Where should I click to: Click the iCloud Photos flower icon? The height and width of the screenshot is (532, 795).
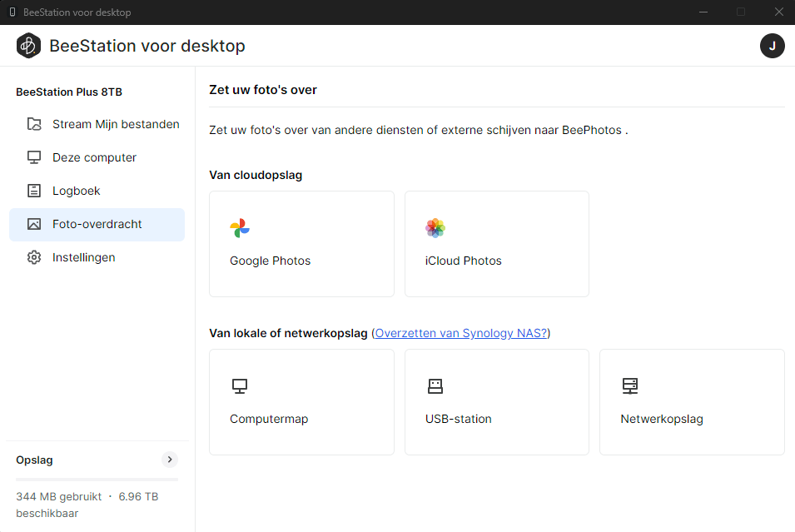tap(435, 228)
